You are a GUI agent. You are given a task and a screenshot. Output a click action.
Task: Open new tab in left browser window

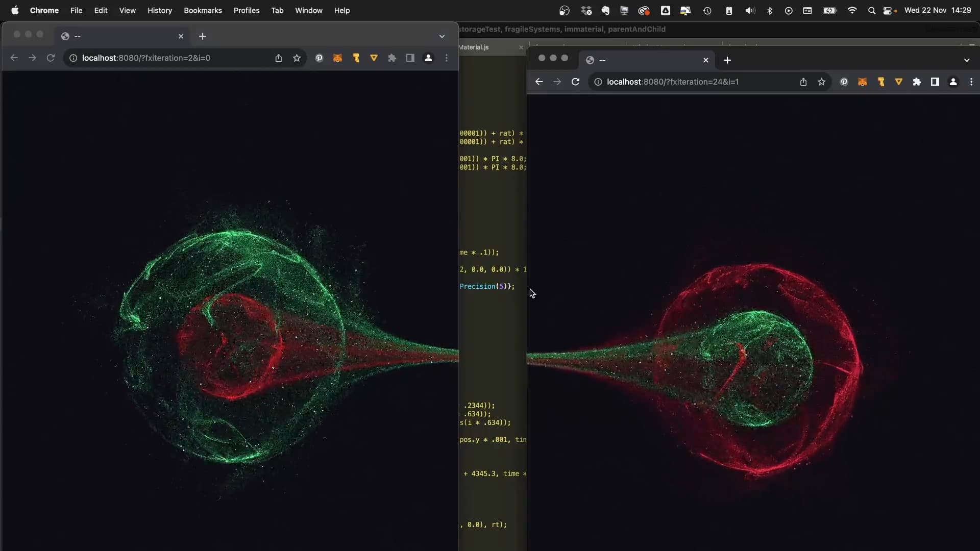pos(203,36)
